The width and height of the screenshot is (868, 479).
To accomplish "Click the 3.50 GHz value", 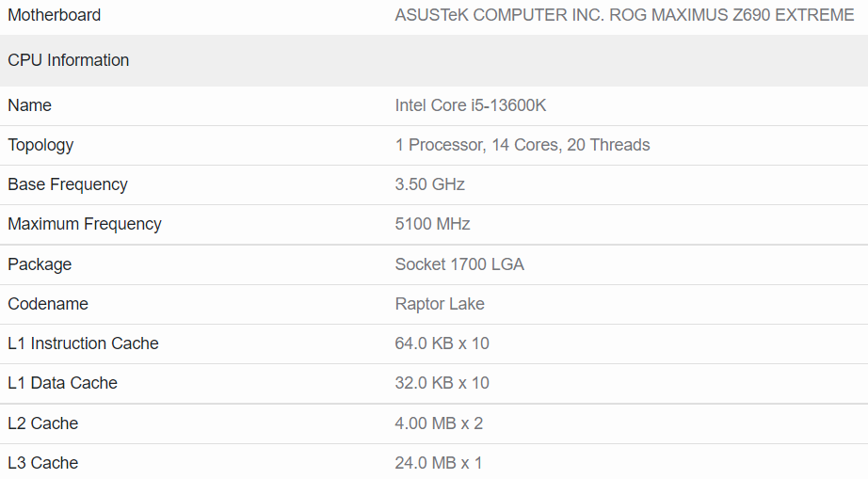I will pos(429,184).
